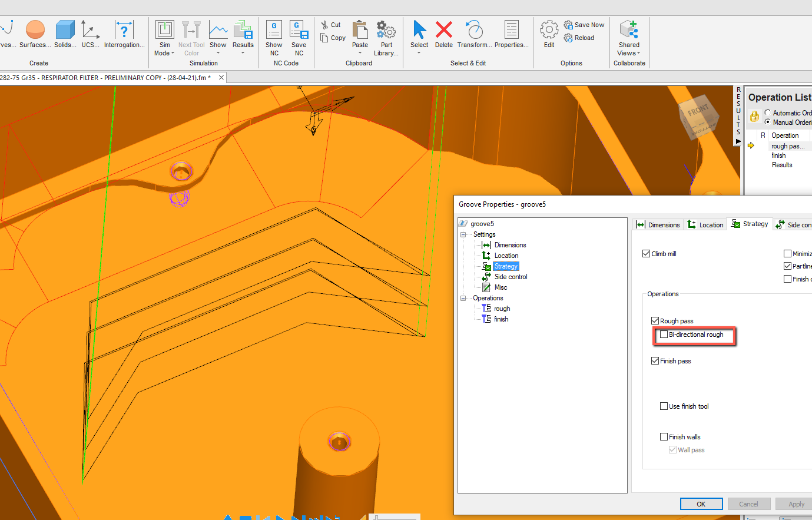Enable the Bi-directional rough checkbox

(x=664, y=334)
